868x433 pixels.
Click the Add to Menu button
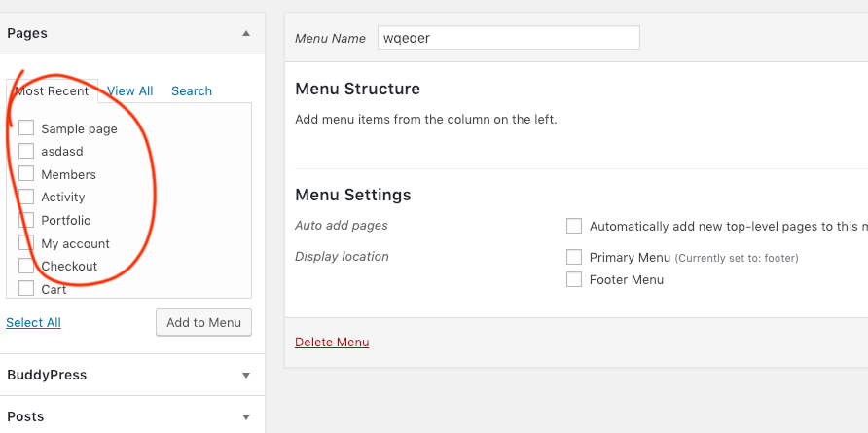[x=203, y=322]
